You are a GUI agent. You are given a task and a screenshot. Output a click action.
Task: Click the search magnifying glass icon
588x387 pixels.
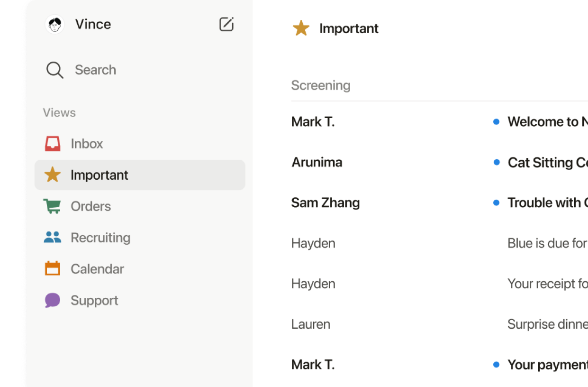[x=54, y=70]
